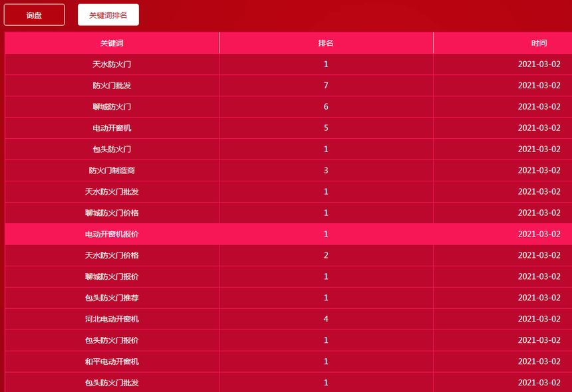Select keyword 天水防火门批发
Screen dimensions: 572x392
(112, 191)
